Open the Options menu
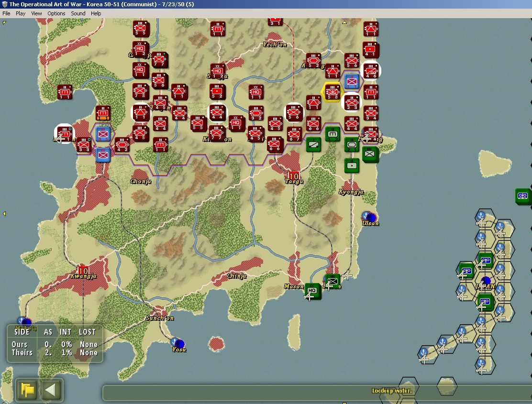Screen dimensions: 532x404 (56, 13)
